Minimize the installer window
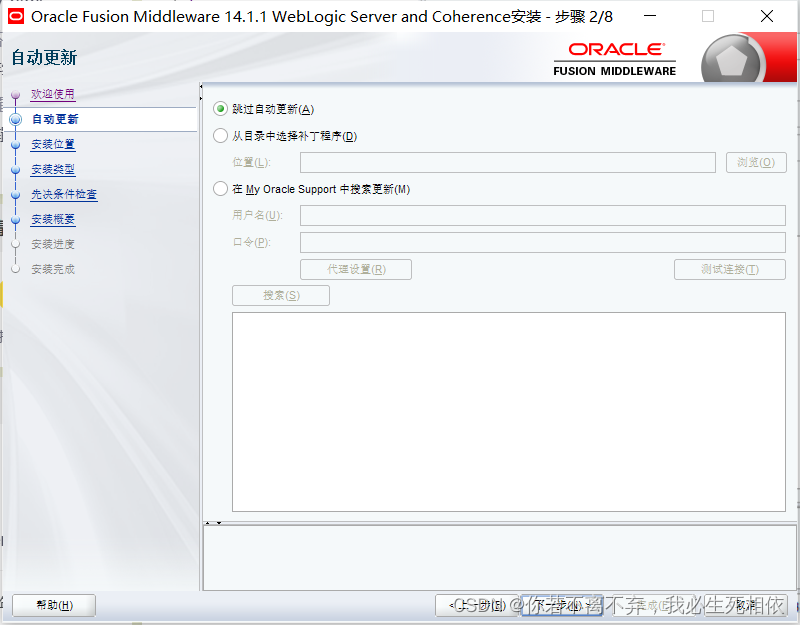The width and height of the screenshot is (800, 625). [x=650, y=16]
